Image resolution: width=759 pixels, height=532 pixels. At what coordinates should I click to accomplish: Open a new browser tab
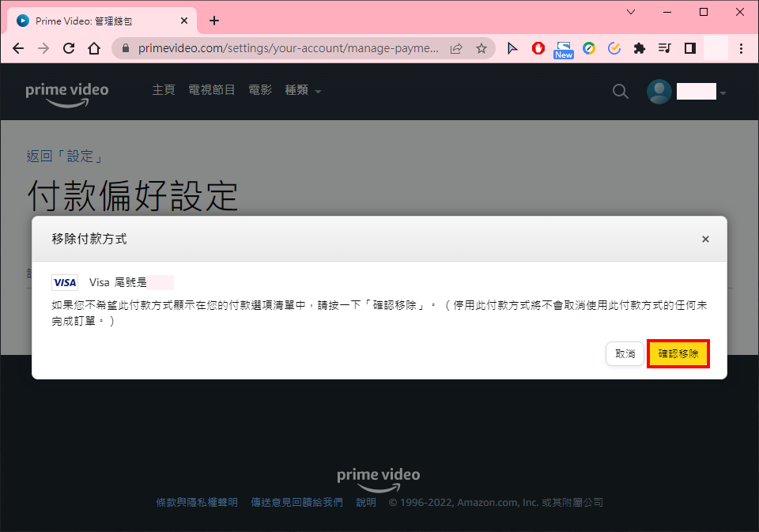click(214, 21)
